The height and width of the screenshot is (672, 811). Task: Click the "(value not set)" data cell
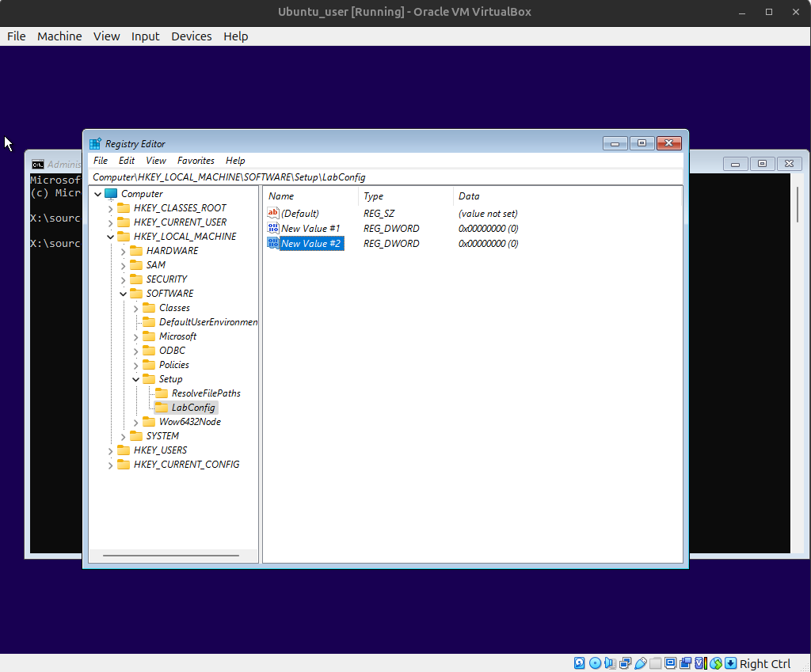click(488, 214)
